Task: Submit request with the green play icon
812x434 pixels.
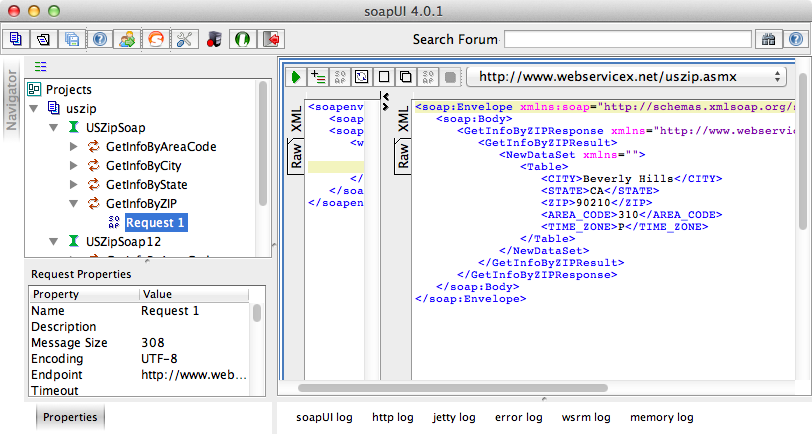Action: point(296,77)
